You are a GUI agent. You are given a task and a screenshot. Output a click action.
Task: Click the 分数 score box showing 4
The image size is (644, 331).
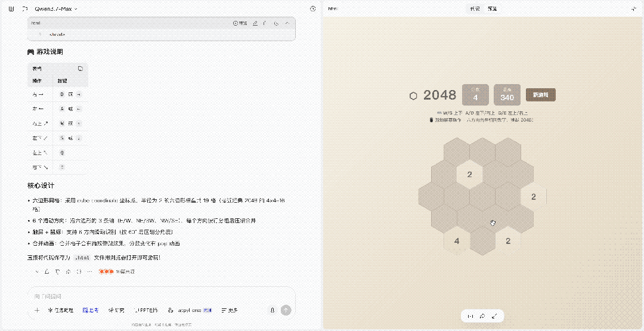point(475,95)
